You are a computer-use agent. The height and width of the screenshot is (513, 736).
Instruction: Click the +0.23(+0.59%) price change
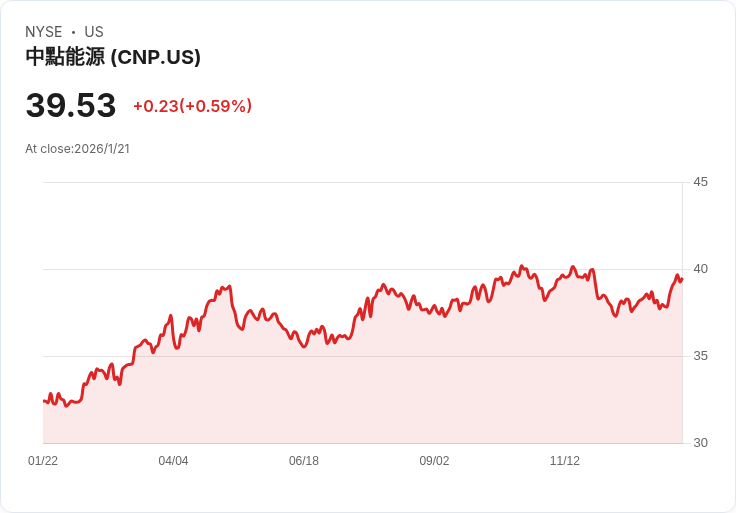192,106
